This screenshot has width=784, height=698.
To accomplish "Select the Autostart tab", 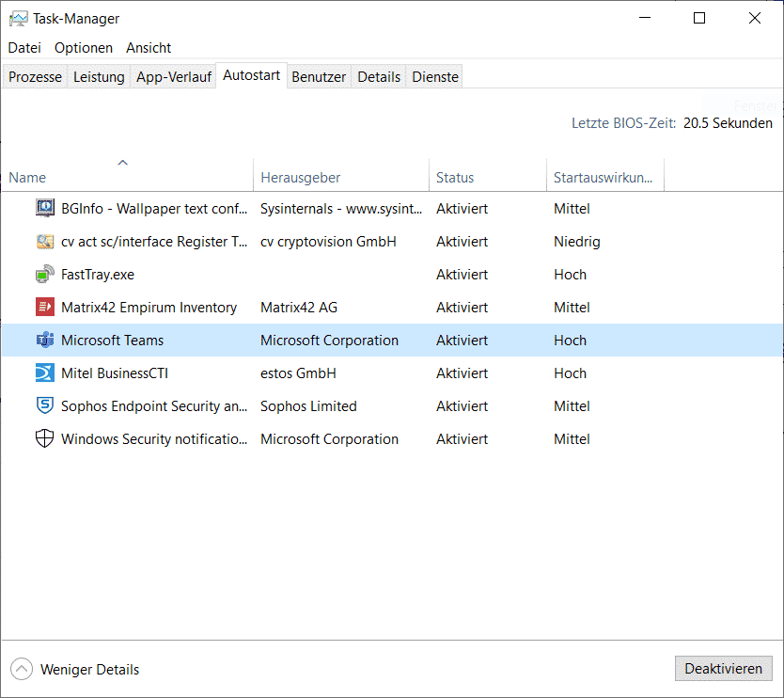I will click(252, 75).
